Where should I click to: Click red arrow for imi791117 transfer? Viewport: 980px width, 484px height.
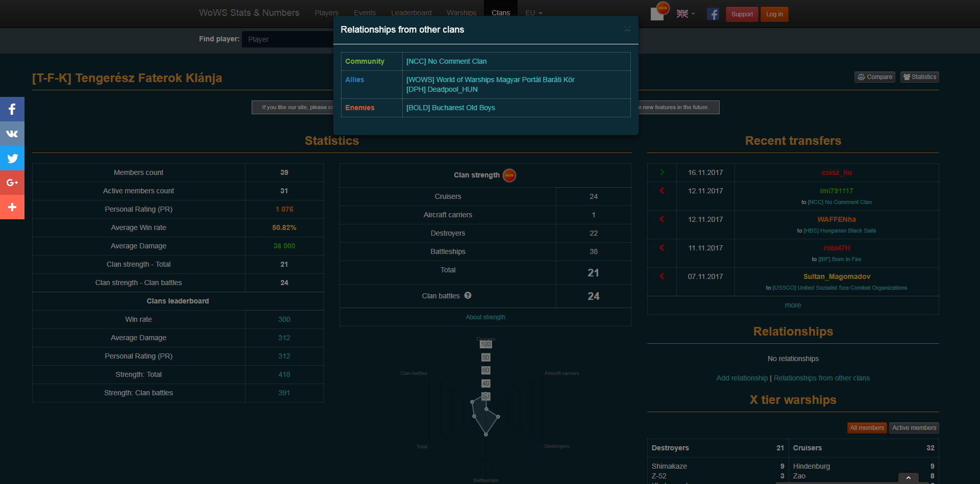(x=662, y=191)
